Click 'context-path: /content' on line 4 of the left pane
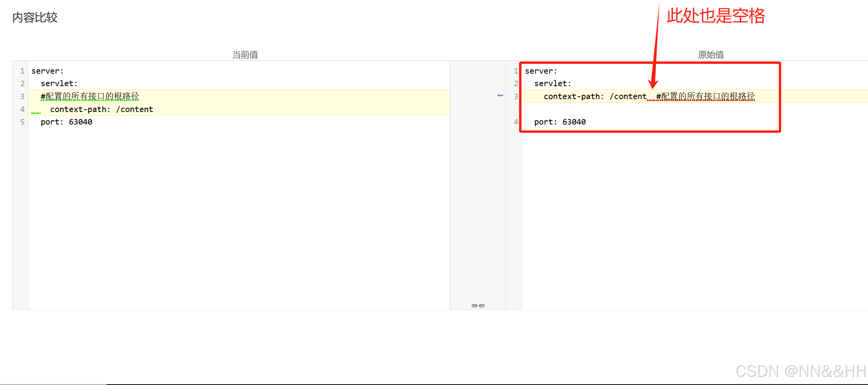Screen dimensions: 868x385 [102, 109]
